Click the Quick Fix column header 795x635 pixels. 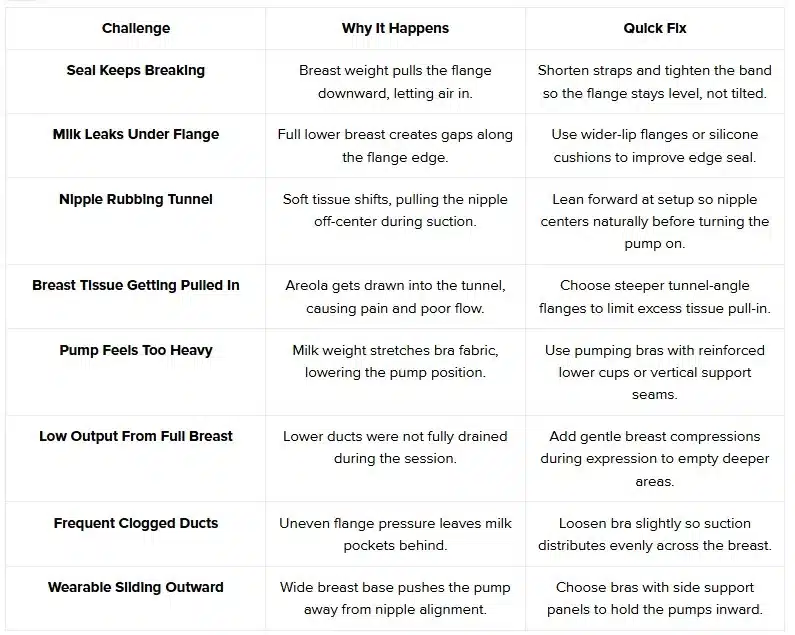coord(655,28)
